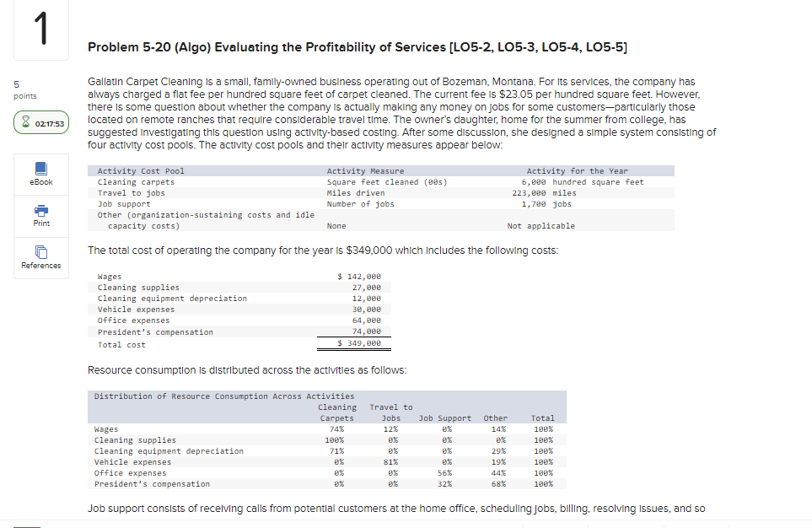Click the 'Job Support' column header
Image resolution: width=812 pixels, height=528 pixels.
pos(445,418)
